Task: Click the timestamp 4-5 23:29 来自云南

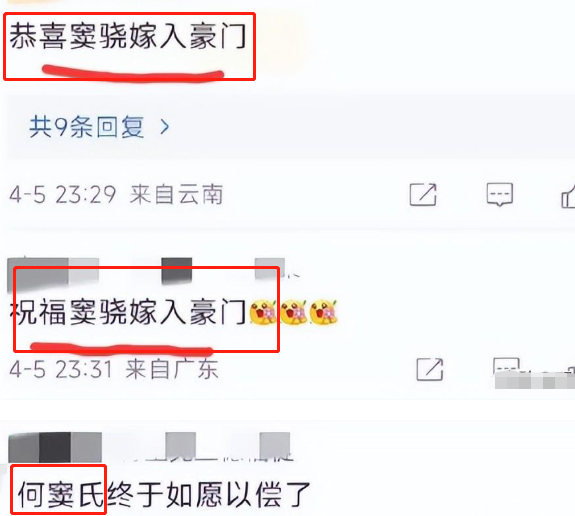Action: click(116, 194)
